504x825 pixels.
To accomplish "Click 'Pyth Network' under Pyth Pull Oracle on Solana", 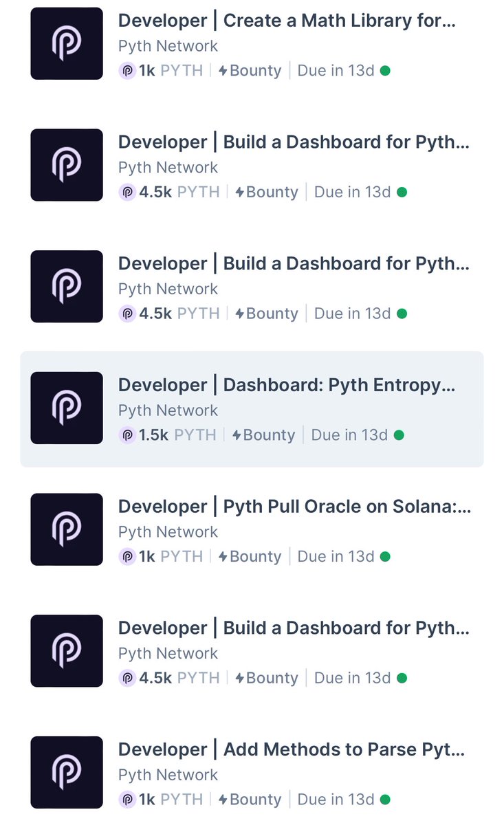I will click(x=168, y=532).
